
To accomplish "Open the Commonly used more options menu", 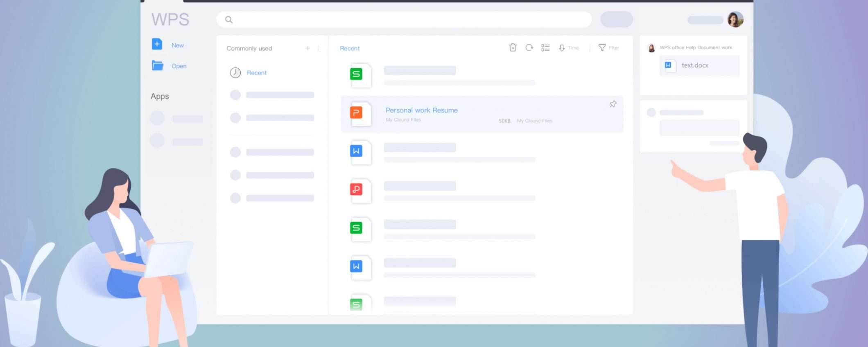I will 318,48.
